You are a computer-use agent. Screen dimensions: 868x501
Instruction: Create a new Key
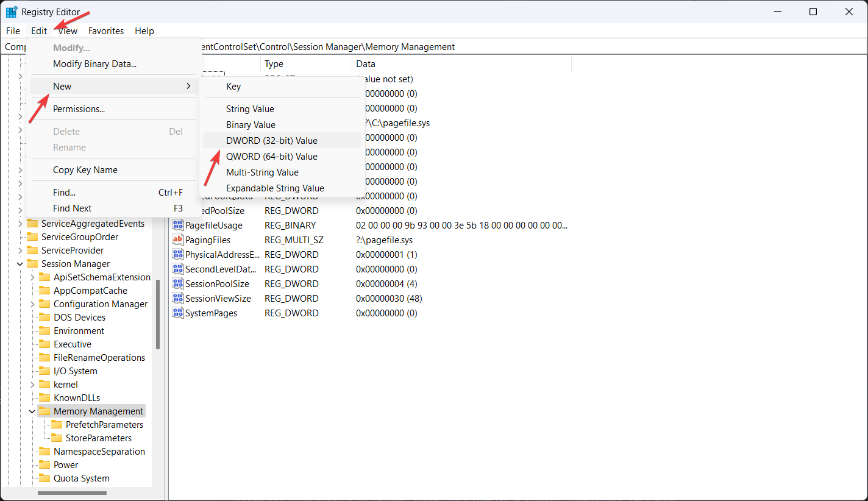(282, 87)
